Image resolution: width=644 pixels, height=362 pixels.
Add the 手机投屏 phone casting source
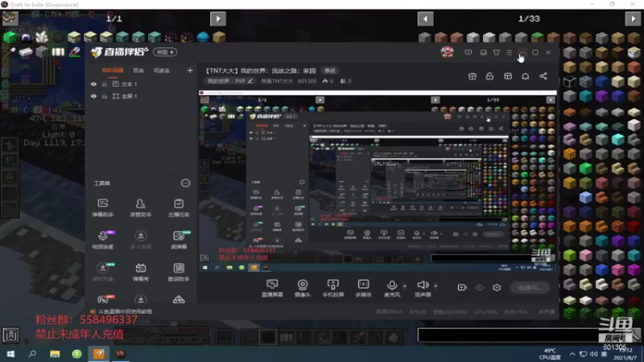click(333, 288)
